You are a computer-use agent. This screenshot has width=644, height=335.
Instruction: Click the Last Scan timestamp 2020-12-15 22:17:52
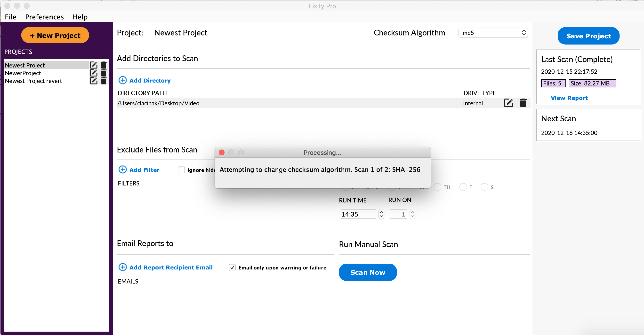point(569,72)
